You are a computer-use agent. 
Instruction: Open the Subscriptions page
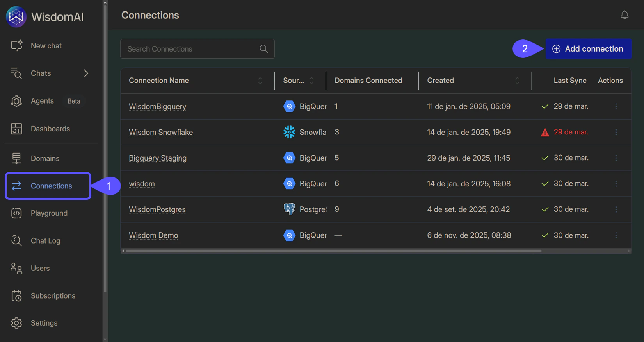click(x=53, y=296)
